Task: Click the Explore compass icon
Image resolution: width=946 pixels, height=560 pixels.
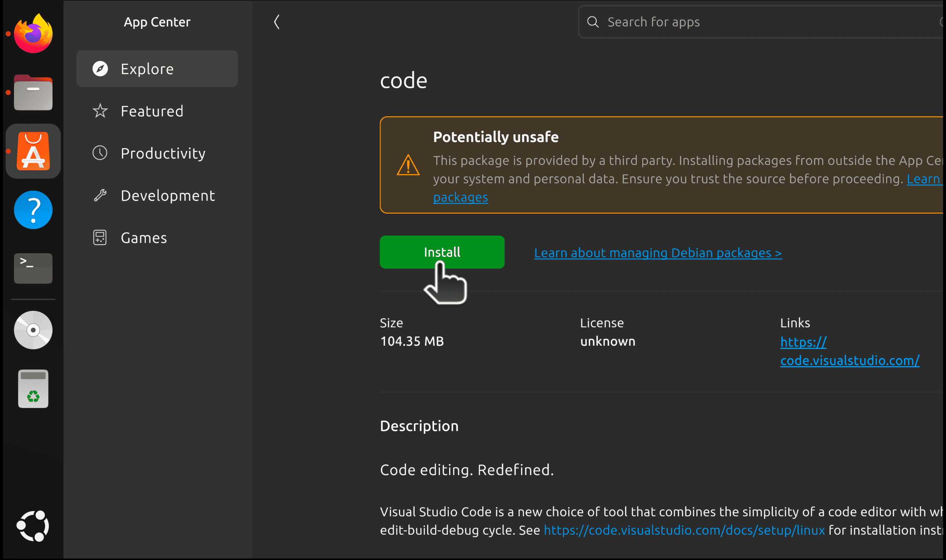Action: (x=100, y=69)
